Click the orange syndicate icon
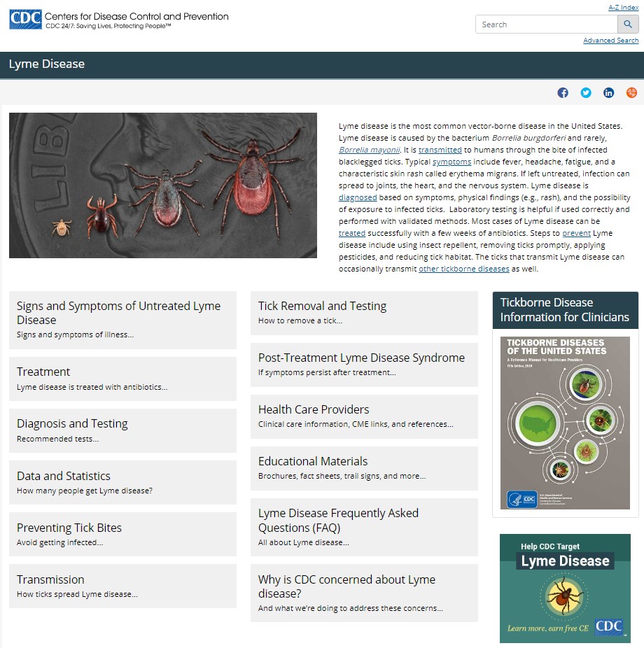The width and height of the screenshot is (644, 648). 631,92
